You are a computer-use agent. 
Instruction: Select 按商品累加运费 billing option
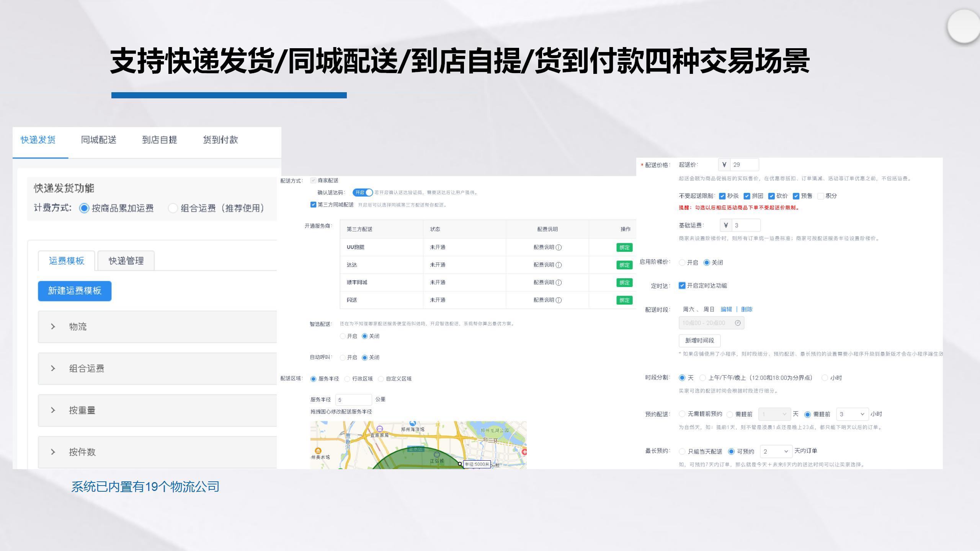click(84, 208)
